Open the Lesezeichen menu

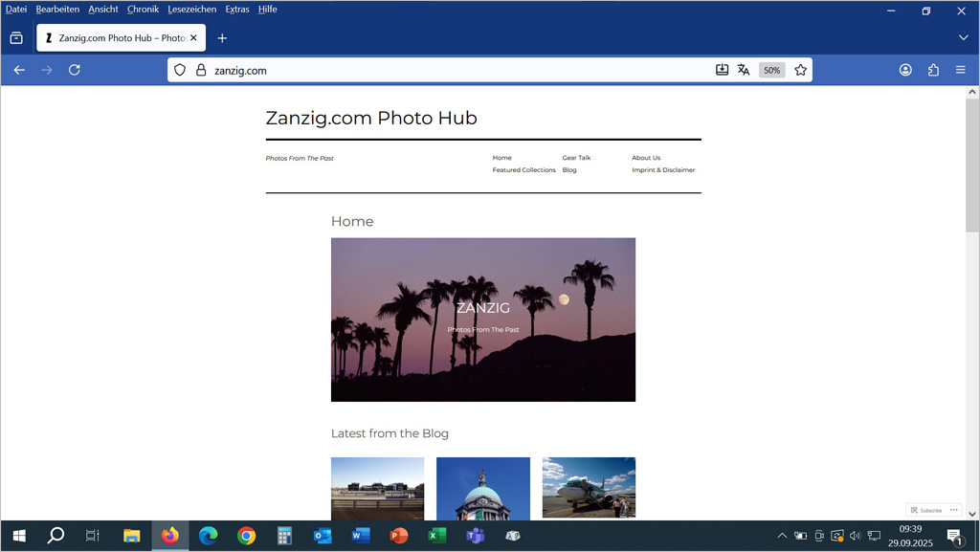coord(191,10)
